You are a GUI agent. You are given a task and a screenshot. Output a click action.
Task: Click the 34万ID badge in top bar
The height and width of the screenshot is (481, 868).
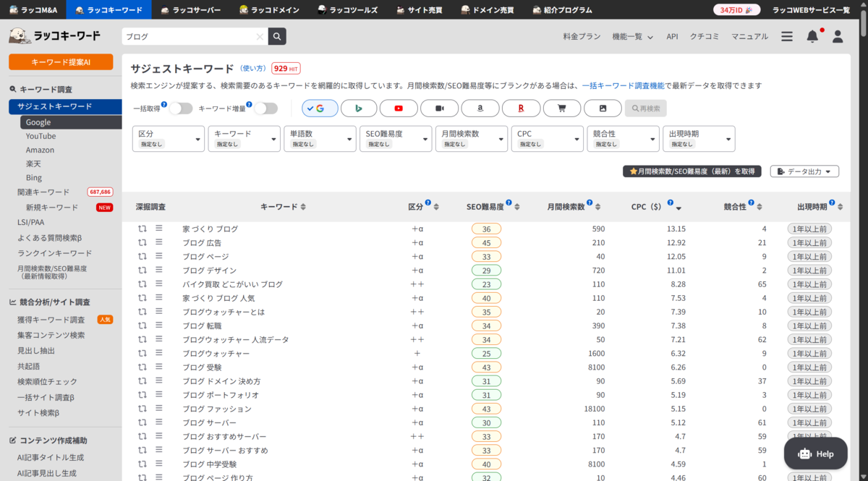pos(737,9)
